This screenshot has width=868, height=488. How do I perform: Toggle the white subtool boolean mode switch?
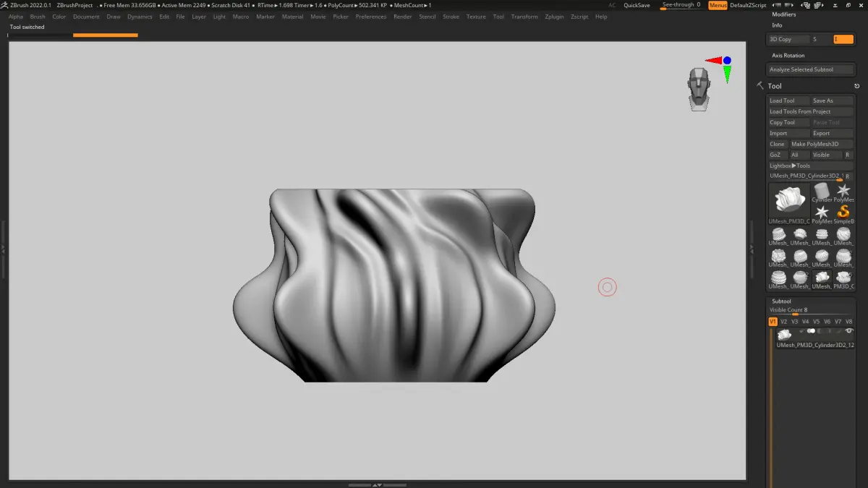(x=811, y=331)
